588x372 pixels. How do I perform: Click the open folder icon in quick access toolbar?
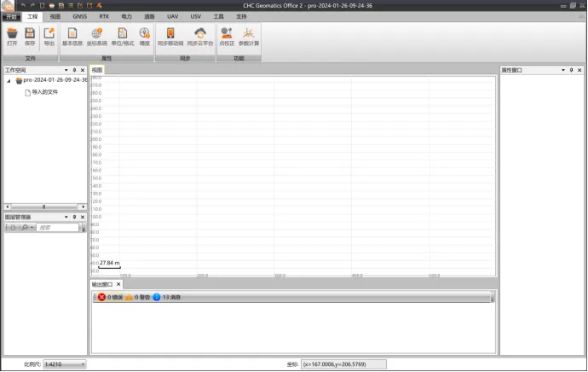(52, 6)
